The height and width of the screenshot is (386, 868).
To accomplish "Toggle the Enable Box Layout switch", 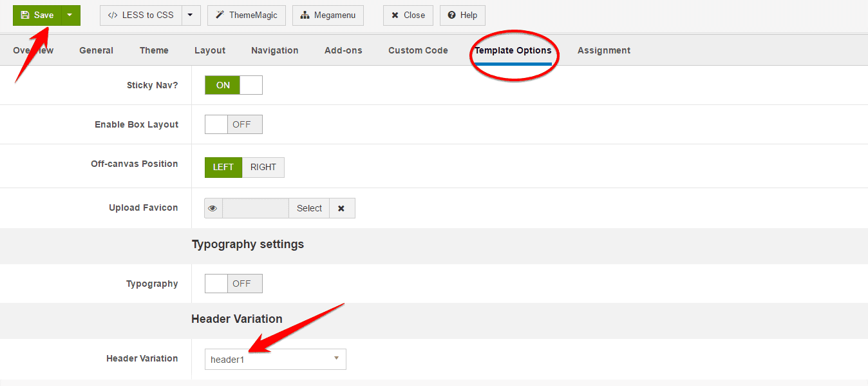I will click(233, 124).
